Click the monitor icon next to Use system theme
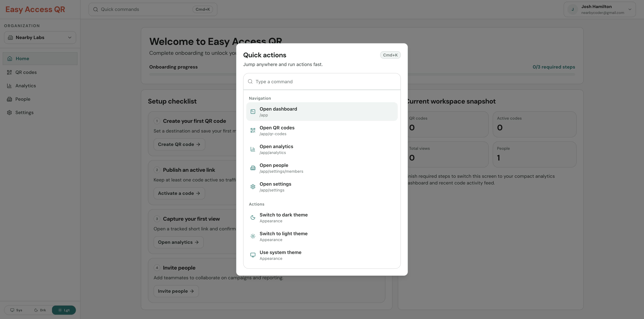 253,255
